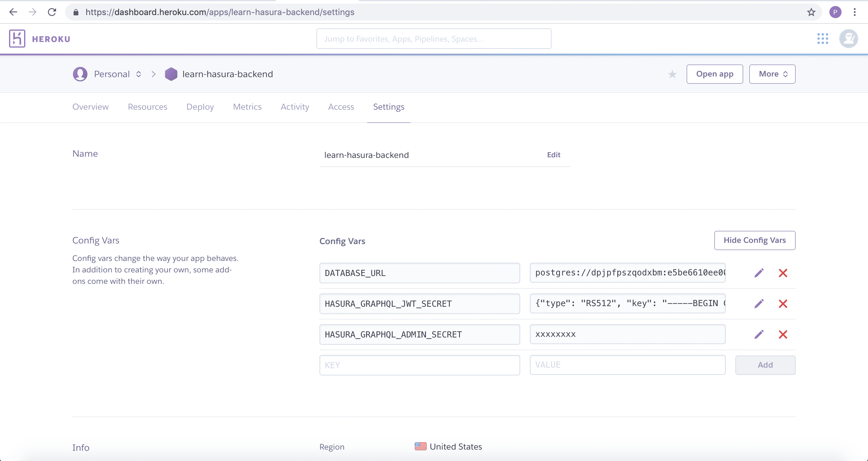Edit HASURA_GRAPHQL_ADMIN_SECRET with pencil icon
The width and height of the screenshot is (868, 461).
[759, 334]
